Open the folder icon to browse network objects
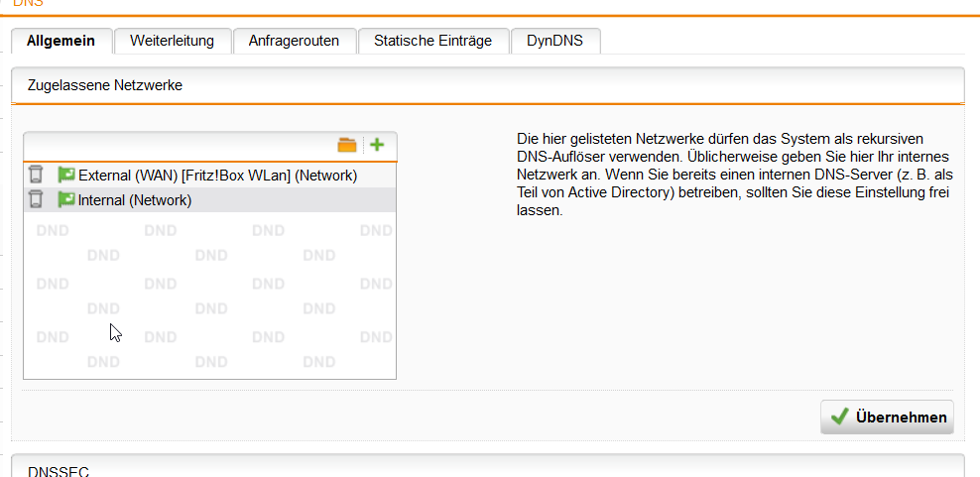Image resolution: width=980 pixels, height=477 pixels. (x=347, y=146)
